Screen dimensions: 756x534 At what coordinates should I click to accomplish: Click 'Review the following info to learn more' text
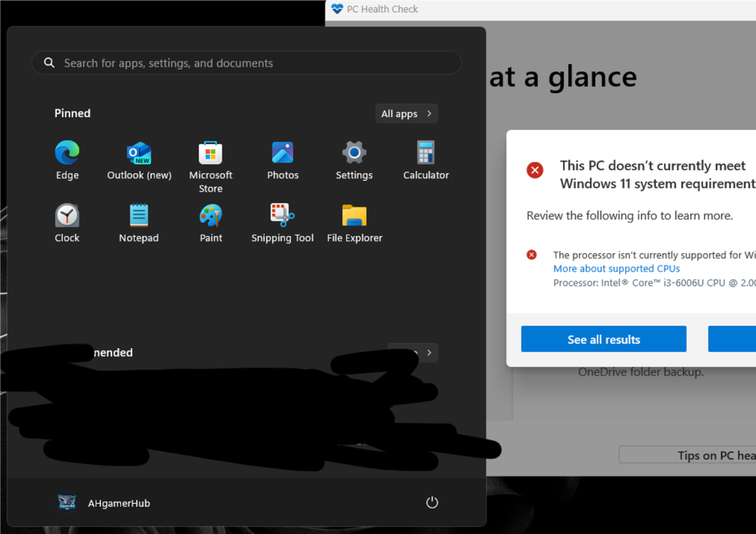tap(630, 216)
